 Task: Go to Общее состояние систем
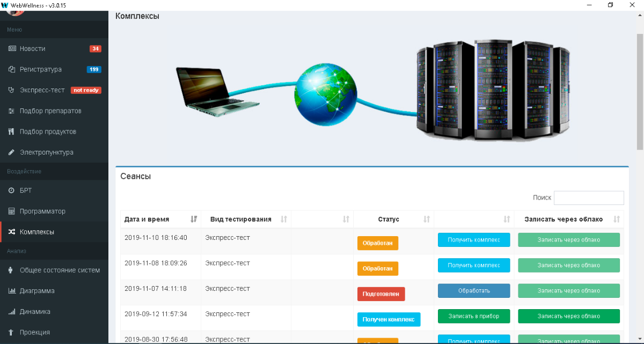[54, 270]
